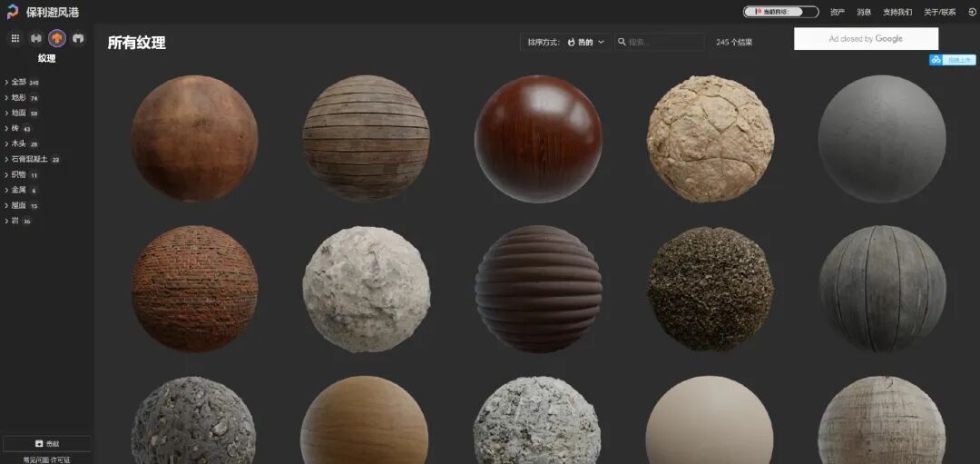
Task: Expand the 石膏混凝土 category chevron
Action: tap(6, 160)
